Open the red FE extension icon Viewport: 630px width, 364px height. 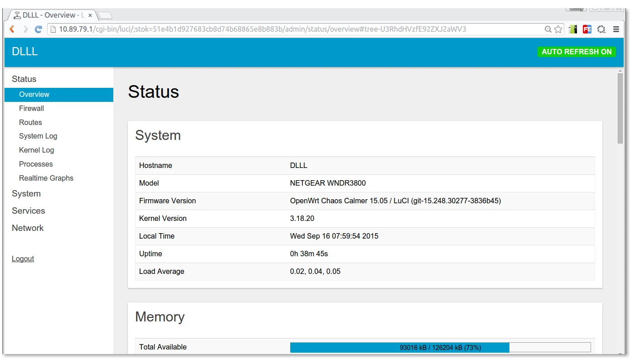587,29
